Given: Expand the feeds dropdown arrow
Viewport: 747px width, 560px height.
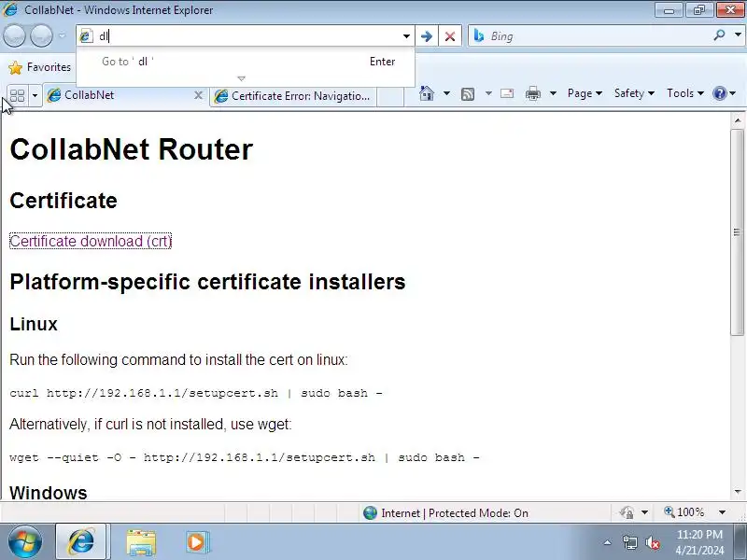Looking at the screenshot, I should [488, 93].
